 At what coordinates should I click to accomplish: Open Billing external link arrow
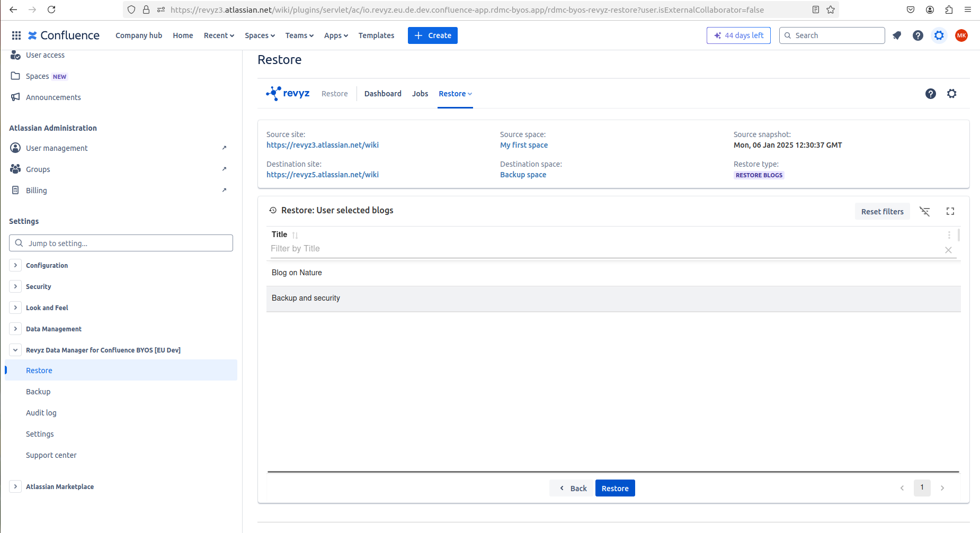[224, 190]
